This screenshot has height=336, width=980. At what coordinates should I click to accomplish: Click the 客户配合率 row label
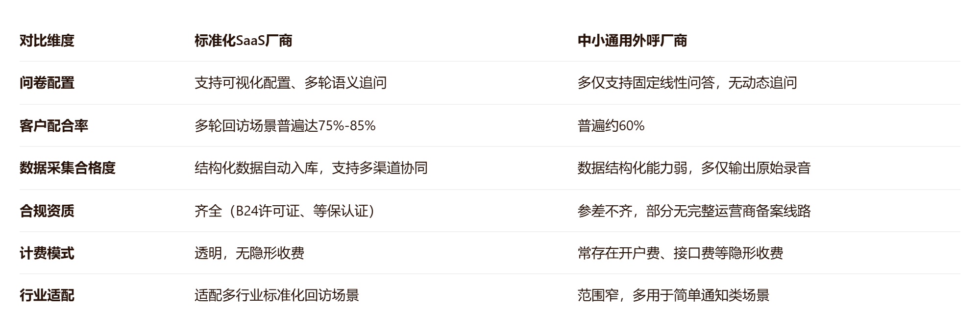coord(54,126)
